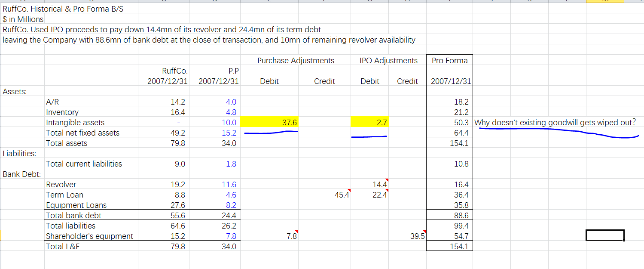Click RuffCo. Equipment Loans value 27.6
The height and width of the screenshot is (269, 644).
(x=178, y=205)
